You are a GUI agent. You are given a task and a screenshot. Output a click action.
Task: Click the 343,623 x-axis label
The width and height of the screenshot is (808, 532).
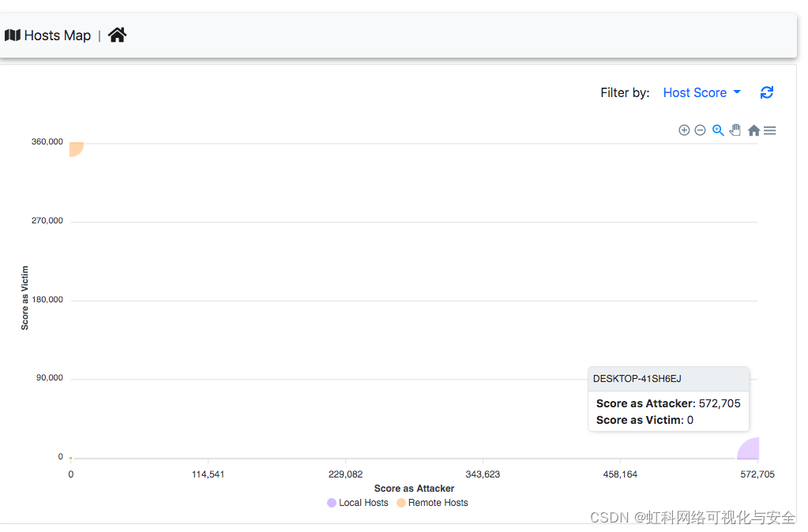[x=483, y=474]
